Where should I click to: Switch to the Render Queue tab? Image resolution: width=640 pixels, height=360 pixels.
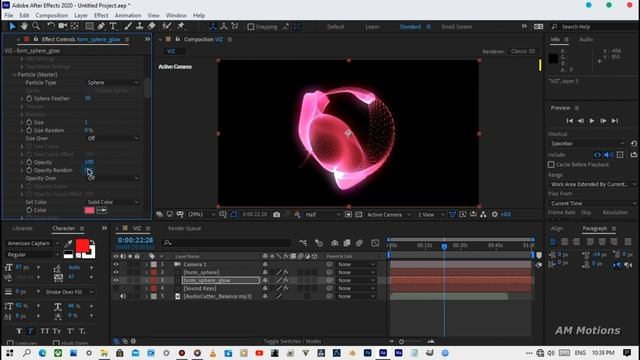pos(184,229)
